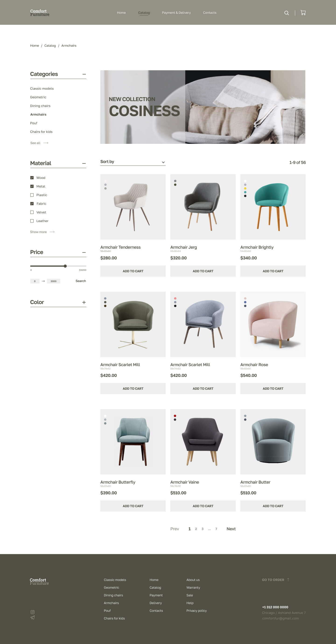Click the Go to Order up arrow
Image resolution: width=336 pixels, height=644 pixels.
coord(288,579)
